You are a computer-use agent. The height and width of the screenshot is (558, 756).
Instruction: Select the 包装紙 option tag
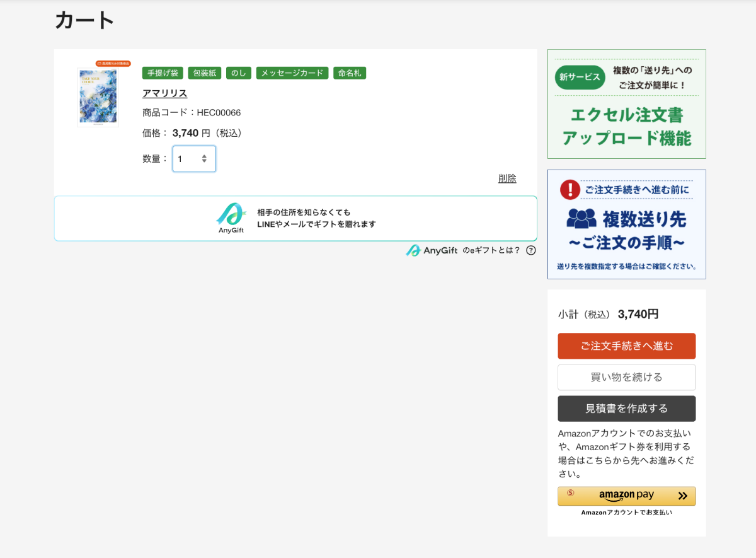coord(204,73)
